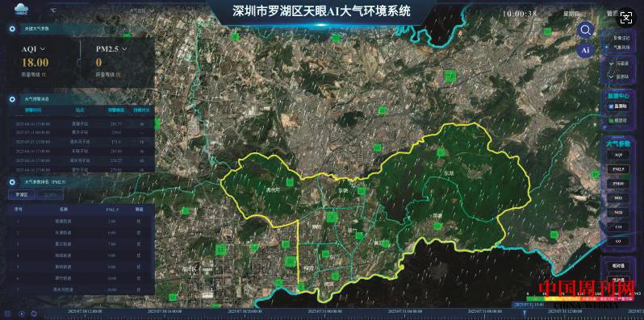Select the alert row with value 171.11
Viewport: 644px width, 320px height.
tap(82, 141)
